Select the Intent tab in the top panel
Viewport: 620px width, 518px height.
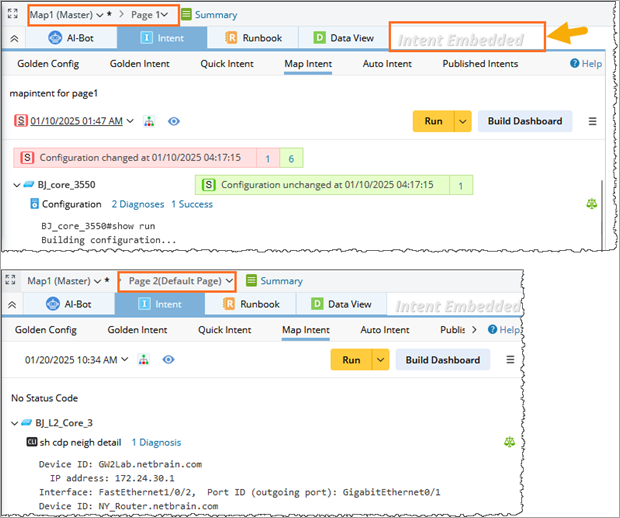click(162, 38)
